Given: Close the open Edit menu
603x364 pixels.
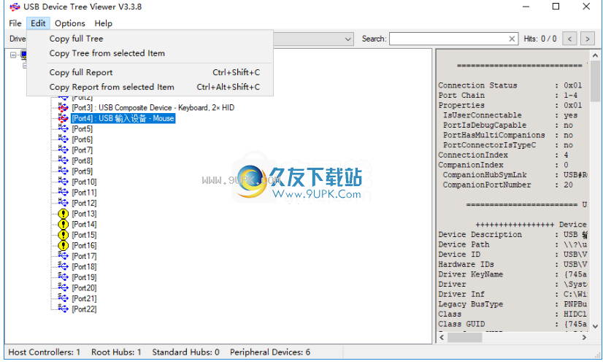Looking at the screenshot, I should (38, 23).
